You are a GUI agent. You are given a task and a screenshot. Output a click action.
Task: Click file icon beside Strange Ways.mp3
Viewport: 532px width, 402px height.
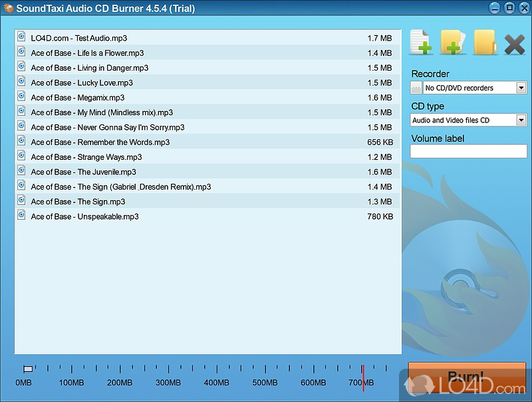(x=21, y=155)
